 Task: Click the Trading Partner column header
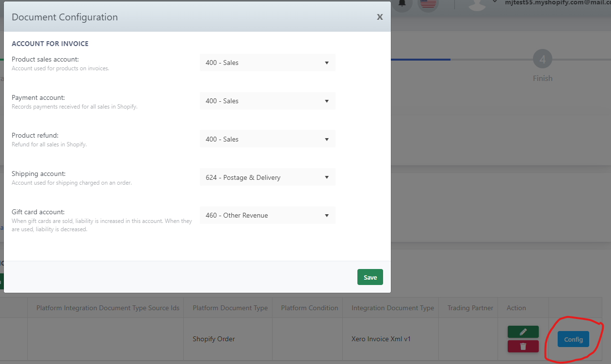click(470, 308)
